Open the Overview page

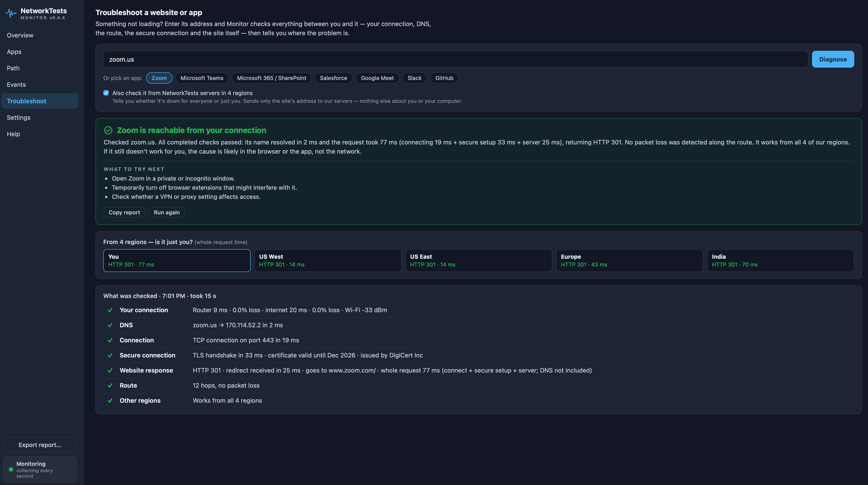pos(40,35)
